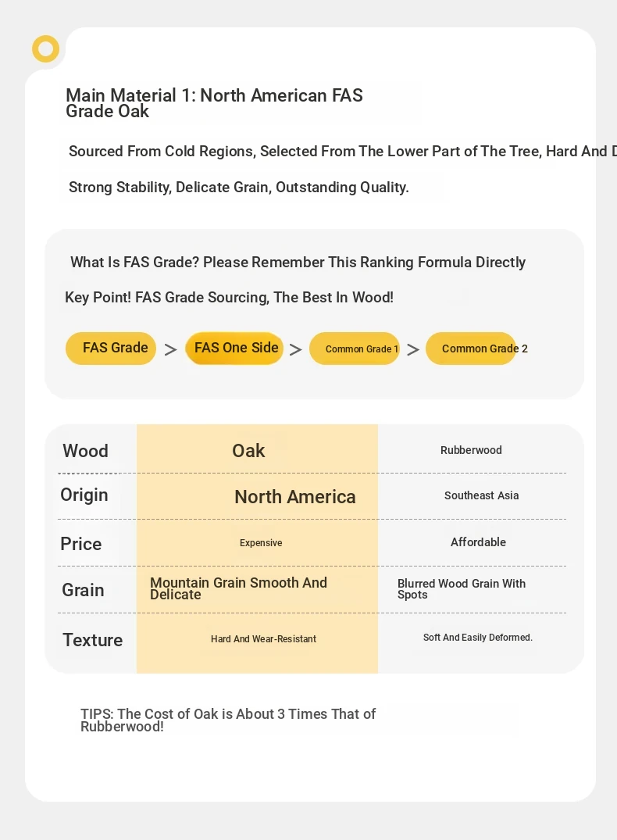Click the Common Grade 2 pill
This screenshot has width=617, height=840.
pos(471,349)
